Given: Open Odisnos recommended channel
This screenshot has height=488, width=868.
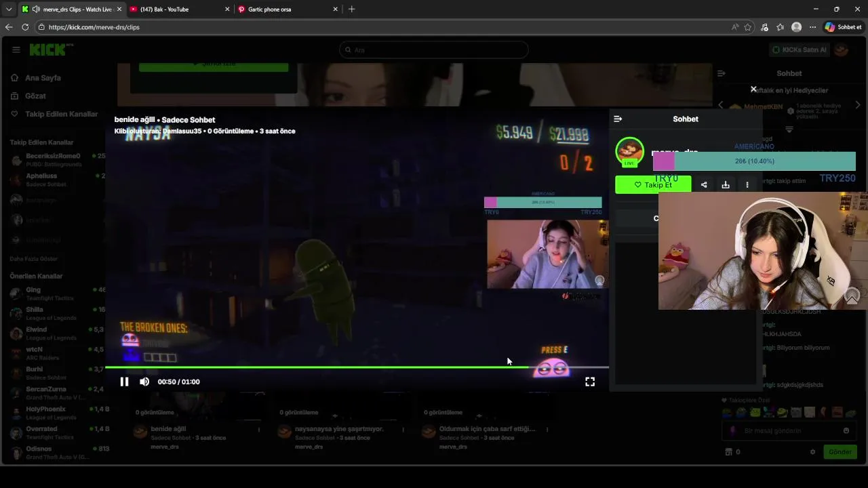Looking at the screenshot, I should pos(58,453).
